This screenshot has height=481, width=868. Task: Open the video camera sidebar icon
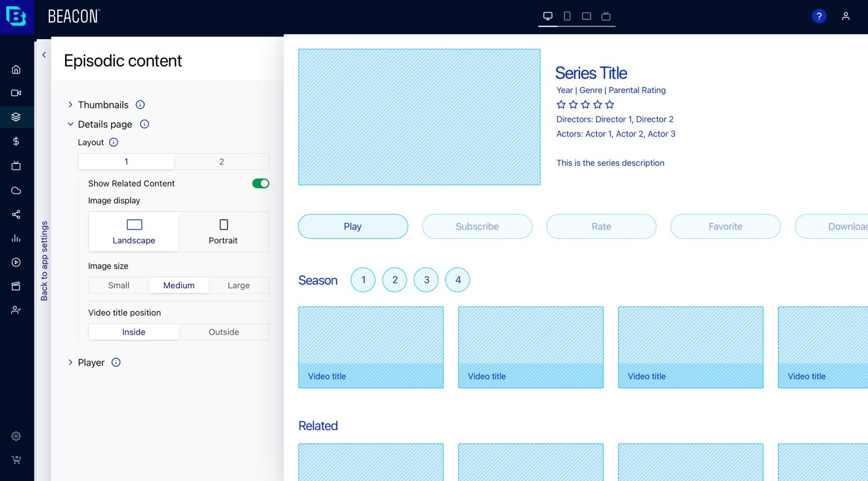(16, 93)
